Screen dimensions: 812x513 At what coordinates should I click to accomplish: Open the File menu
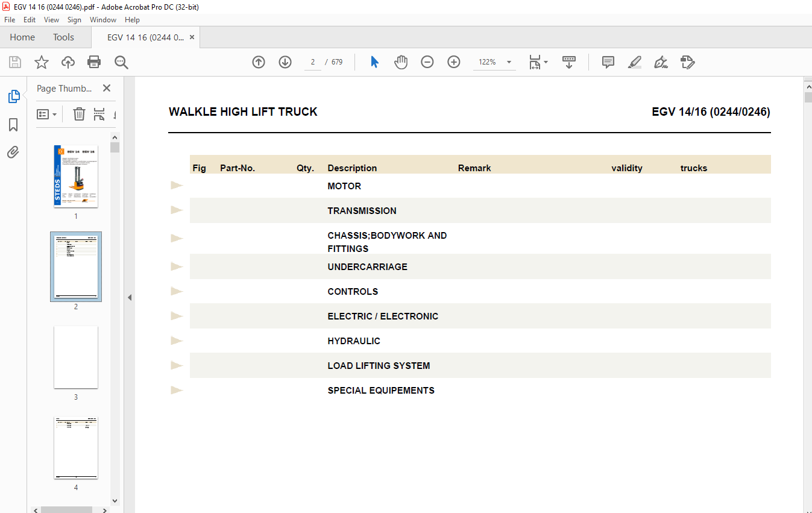(10, 20)
